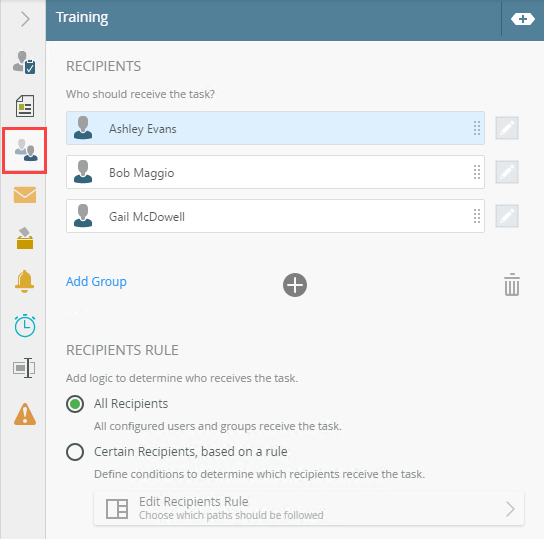This screenshot has width=544, height=539.
Task: Click the Add Group link
Action: click(x=96, y=281)
